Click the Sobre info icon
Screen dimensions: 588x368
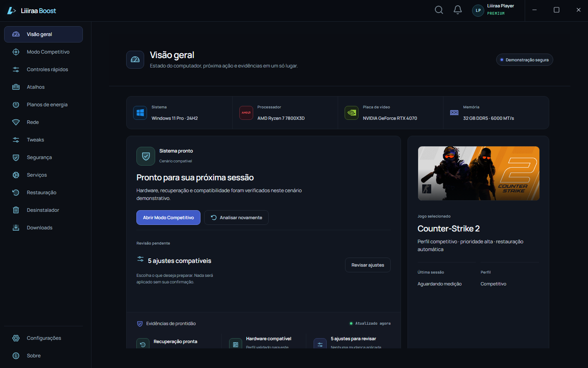tap(16, 356)
